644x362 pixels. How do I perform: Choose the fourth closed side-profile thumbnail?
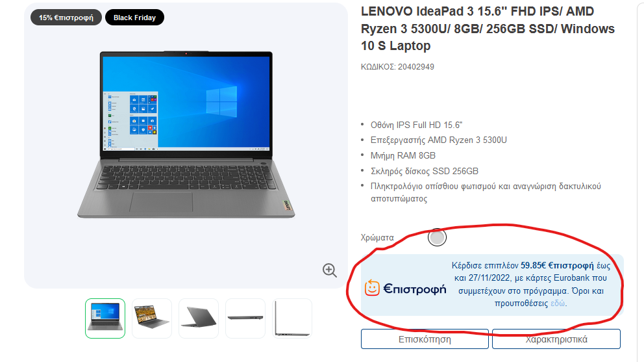coord(245,318)
